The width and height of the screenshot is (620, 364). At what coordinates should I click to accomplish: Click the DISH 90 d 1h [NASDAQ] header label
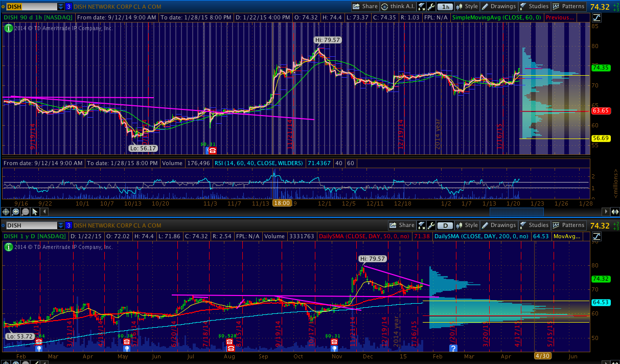pos(39,17)
